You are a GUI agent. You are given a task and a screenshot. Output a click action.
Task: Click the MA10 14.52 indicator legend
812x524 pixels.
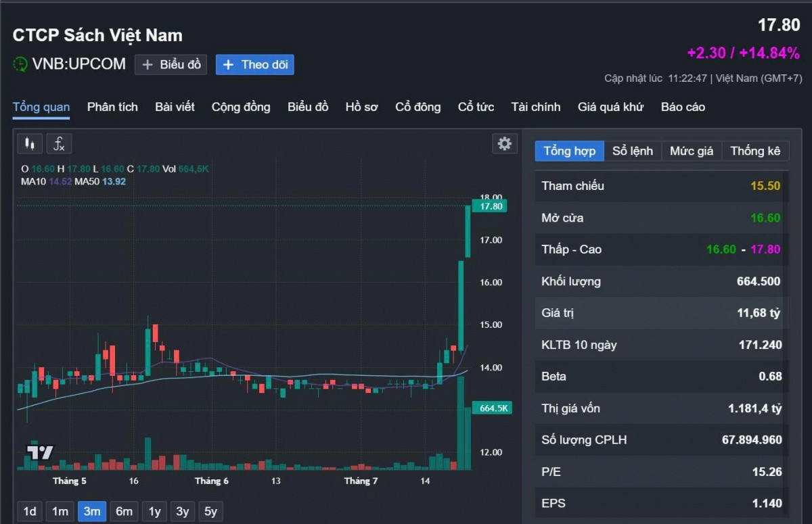point(46,181)
